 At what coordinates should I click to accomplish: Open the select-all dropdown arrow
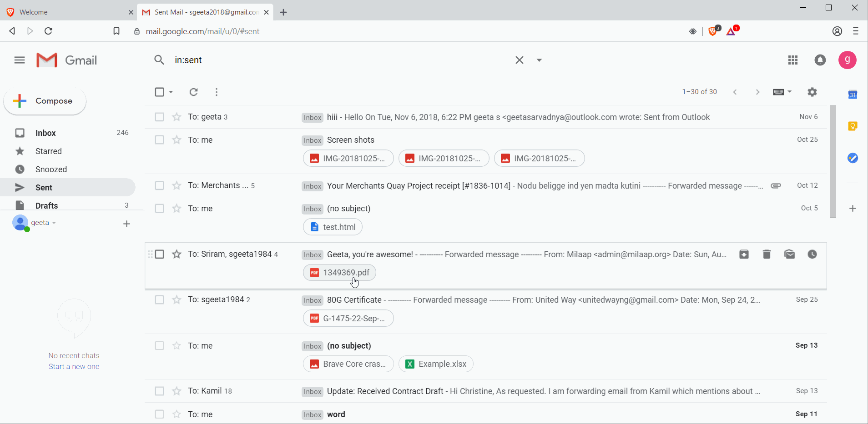170,92
